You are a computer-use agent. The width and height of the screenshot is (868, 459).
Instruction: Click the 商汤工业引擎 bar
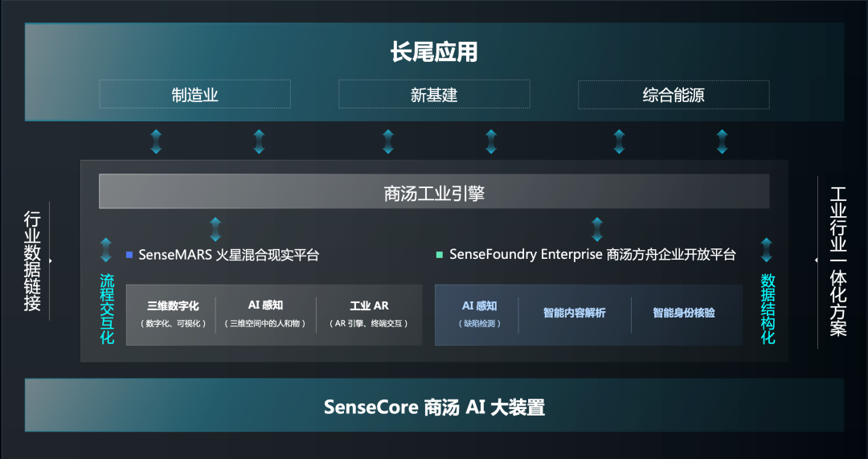click(x=434, y=191)
